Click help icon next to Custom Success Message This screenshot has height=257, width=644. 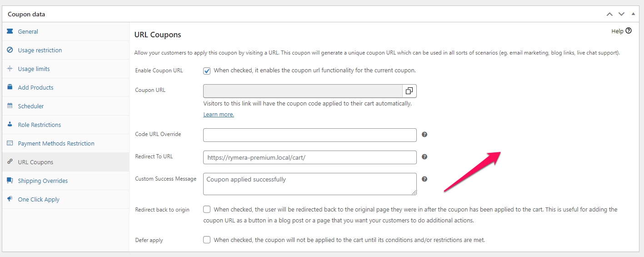[x=424, y=179]
